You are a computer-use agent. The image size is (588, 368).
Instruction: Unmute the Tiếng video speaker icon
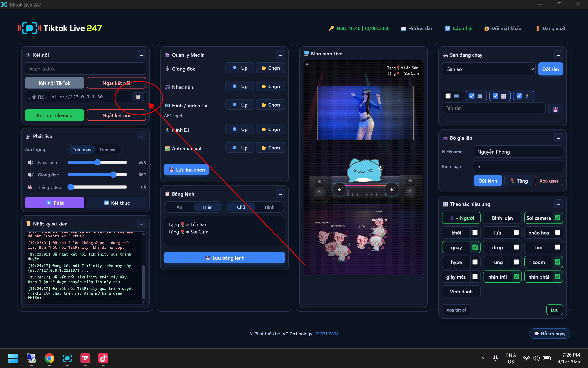click(30, 187)
